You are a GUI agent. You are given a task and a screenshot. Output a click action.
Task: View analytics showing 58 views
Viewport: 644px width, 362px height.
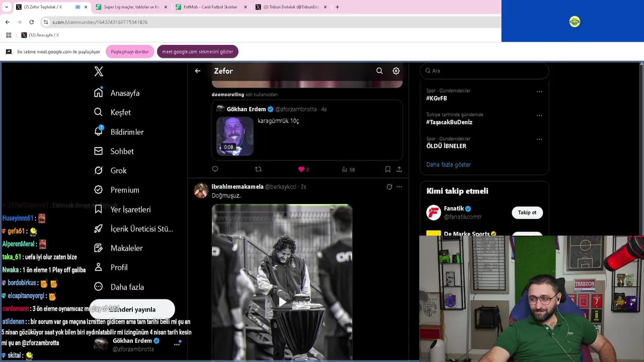click(x=348, y=169)
